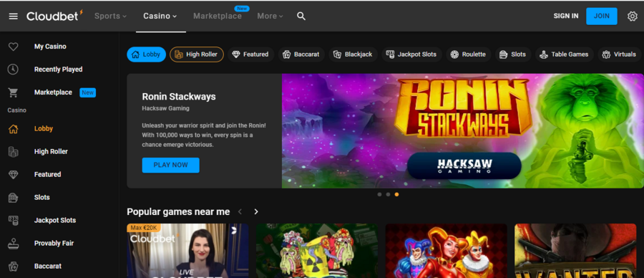Open the Live Cloudbet dealer game thumbnail
This screenshot has height=278, width=644.
click(187, 251)
